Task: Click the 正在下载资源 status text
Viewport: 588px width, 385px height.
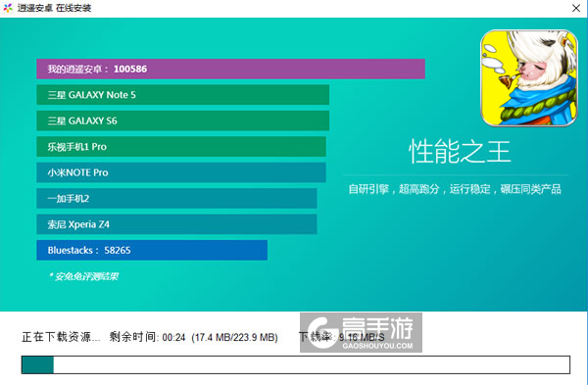Action: 61,337
